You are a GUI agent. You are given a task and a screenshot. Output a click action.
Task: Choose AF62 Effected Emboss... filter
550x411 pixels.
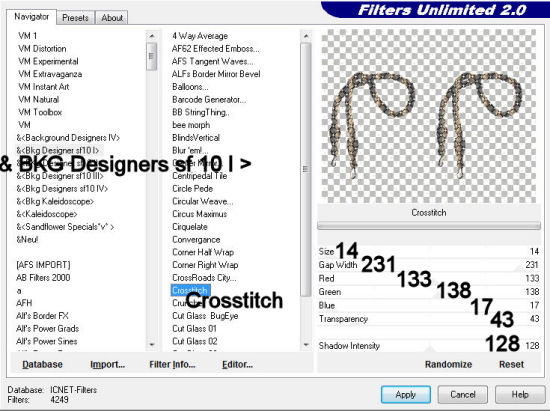pos(216,48)
